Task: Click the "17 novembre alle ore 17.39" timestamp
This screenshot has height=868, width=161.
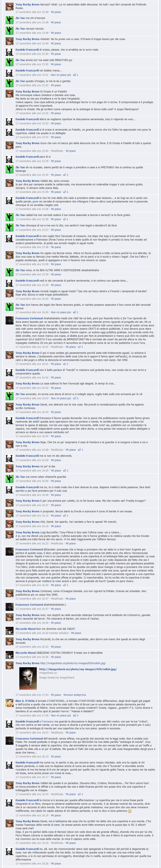Action: (x=32, y=715)
